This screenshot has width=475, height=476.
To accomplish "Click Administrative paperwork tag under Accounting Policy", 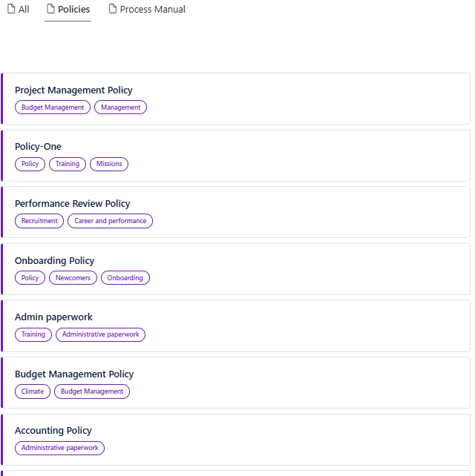I will coord(59,448).
